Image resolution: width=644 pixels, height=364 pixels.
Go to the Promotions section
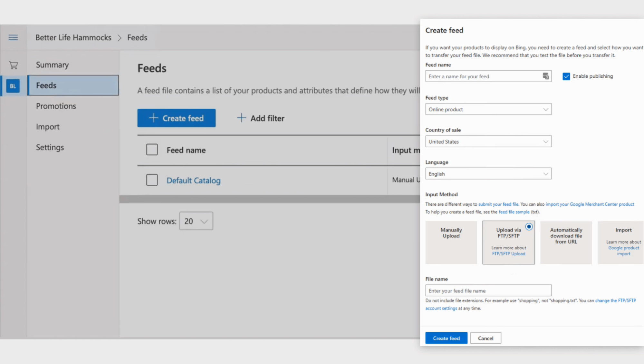[x=56, y=106]
